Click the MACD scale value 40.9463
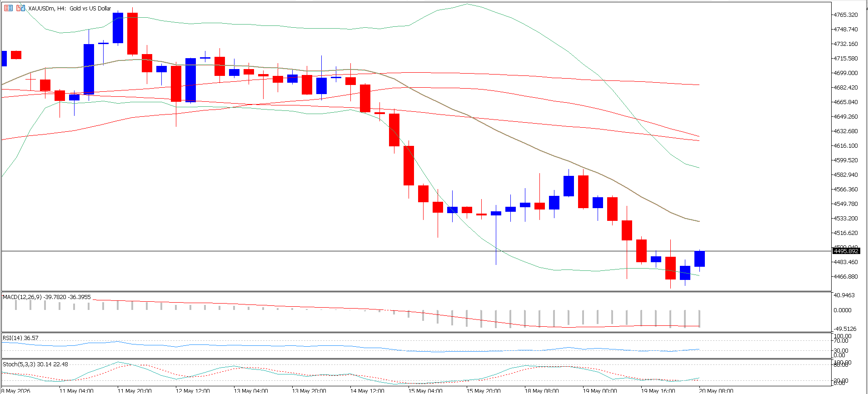Viewport: 868px width, 394px height. 844,295
